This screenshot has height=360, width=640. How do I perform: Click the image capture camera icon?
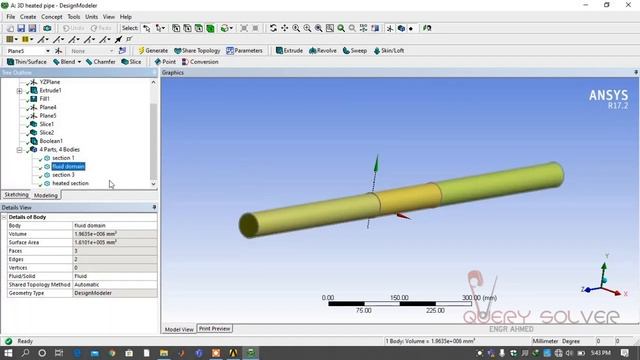click(x=47, y=28)
